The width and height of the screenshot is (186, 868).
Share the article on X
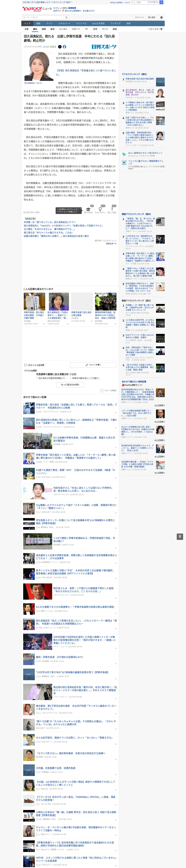pyautogui.click(x=60, y=47)
